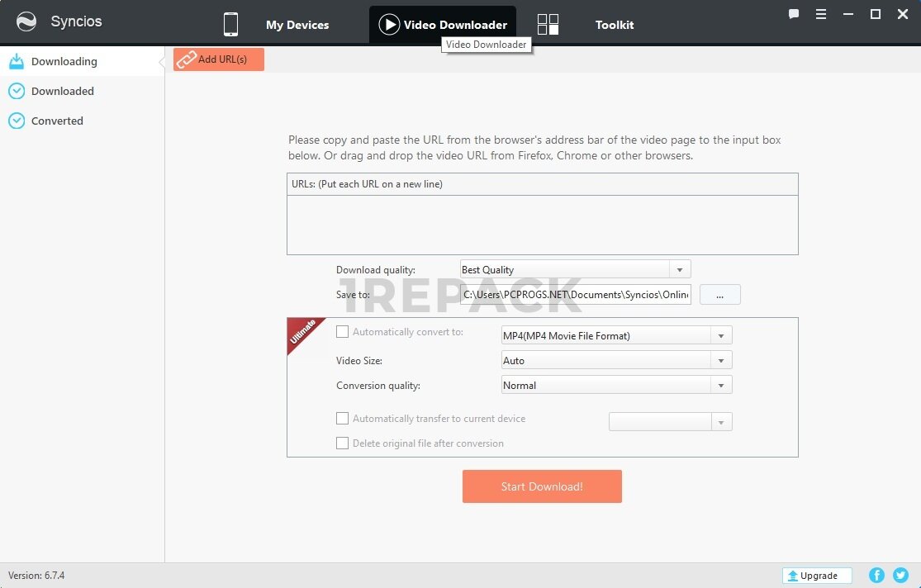
Task: Open the Converted list
Action: 57,121
